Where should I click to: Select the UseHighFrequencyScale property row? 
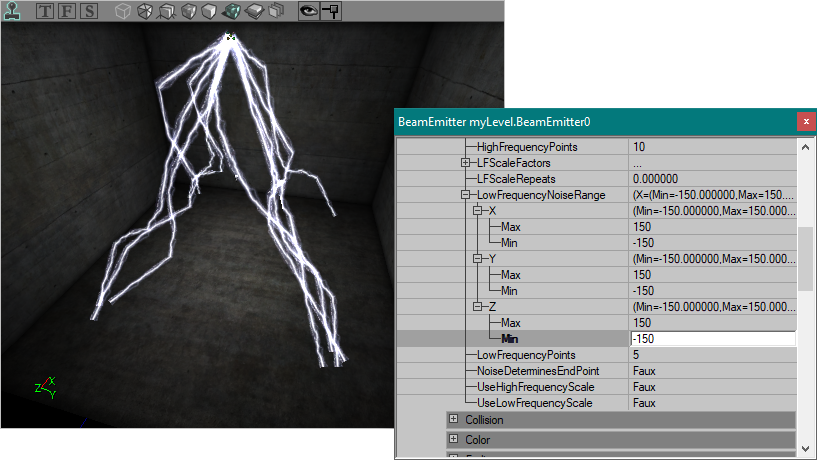(x=597, y=387)
